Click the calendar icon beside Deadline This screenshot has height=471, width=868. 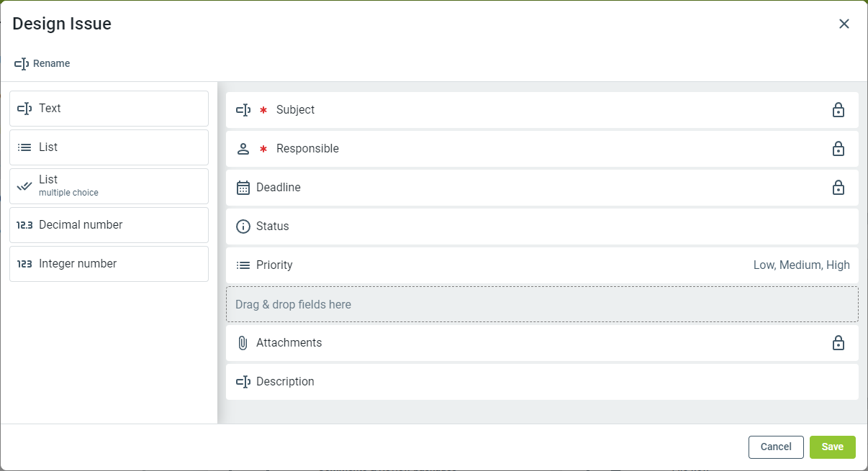click(x=243, y=188)
